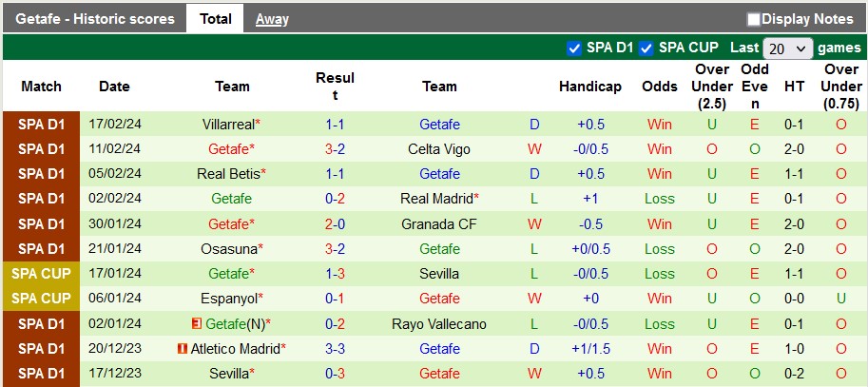
Task: Uncheck the SPA D1 filter checkbox
Action: point(574,48)
